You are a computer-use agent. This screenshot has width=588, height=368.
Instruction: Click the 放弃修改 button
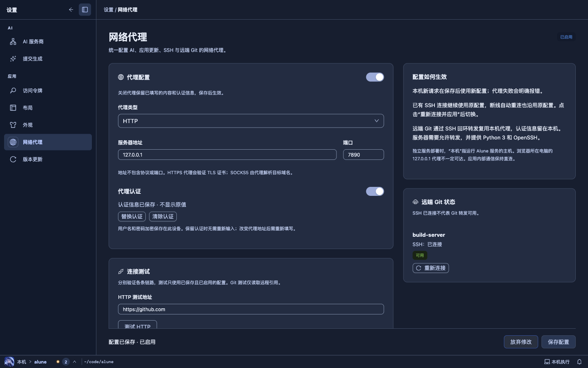click(x=521, y=342)
